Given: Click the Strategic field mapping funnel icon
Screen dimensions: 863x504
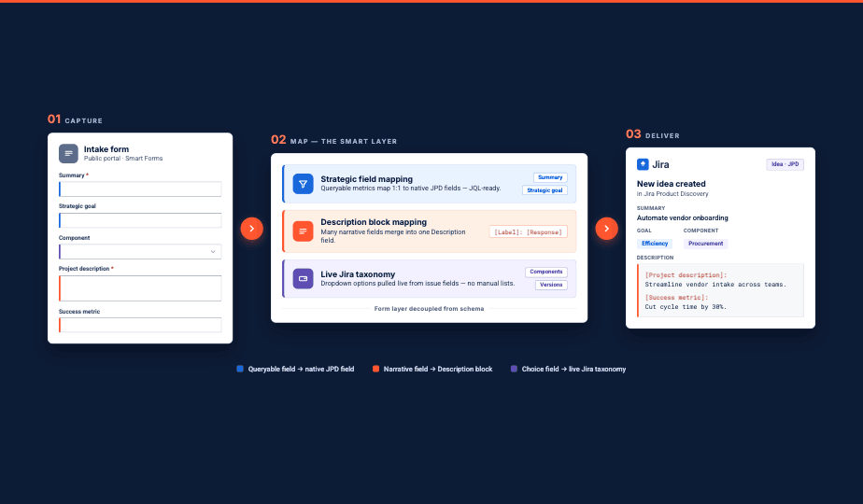Looking at the screenshot, I should coord(303,184).
